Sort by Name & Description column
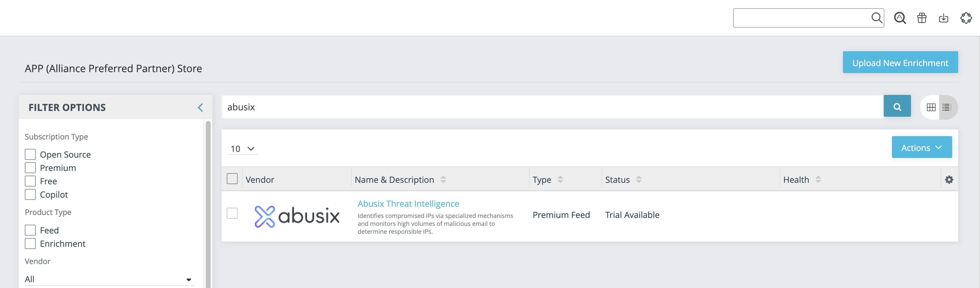 (x=443, y=179)
